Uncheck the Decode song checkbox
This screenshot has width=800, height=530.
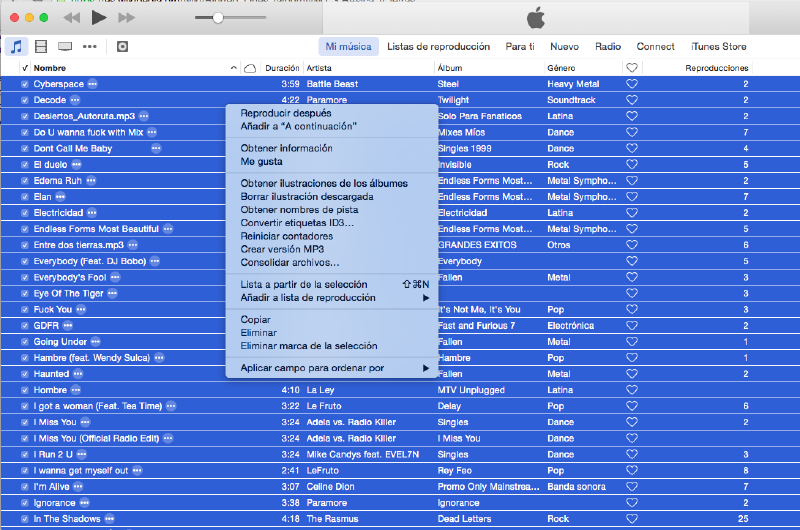tap(24, 100)
